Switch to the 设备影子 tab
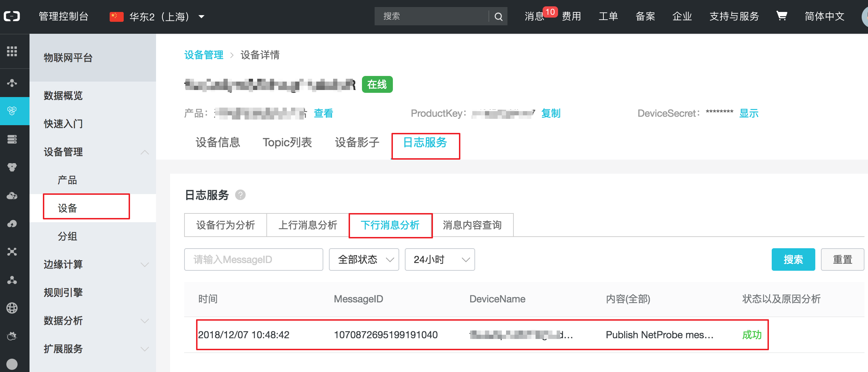Image resolution: width=868 pixels, height=372 pixels. (357, 142)
